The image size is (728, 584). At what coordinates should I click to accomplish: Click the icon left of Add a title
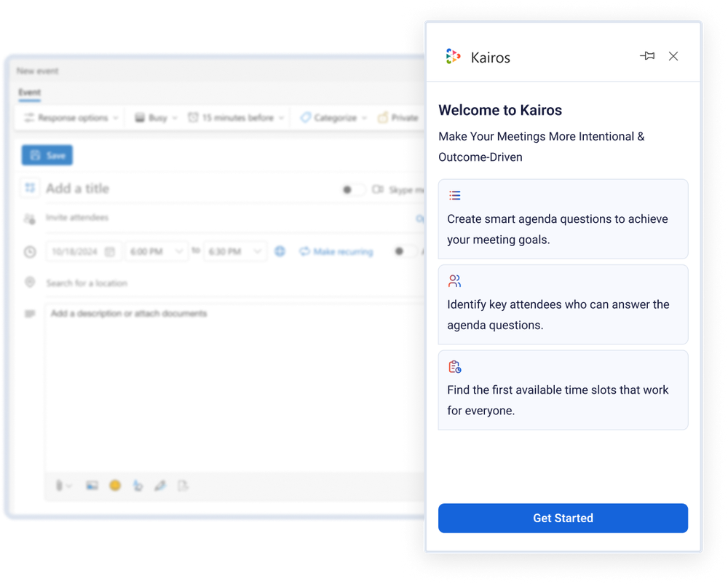pos(30,188)
